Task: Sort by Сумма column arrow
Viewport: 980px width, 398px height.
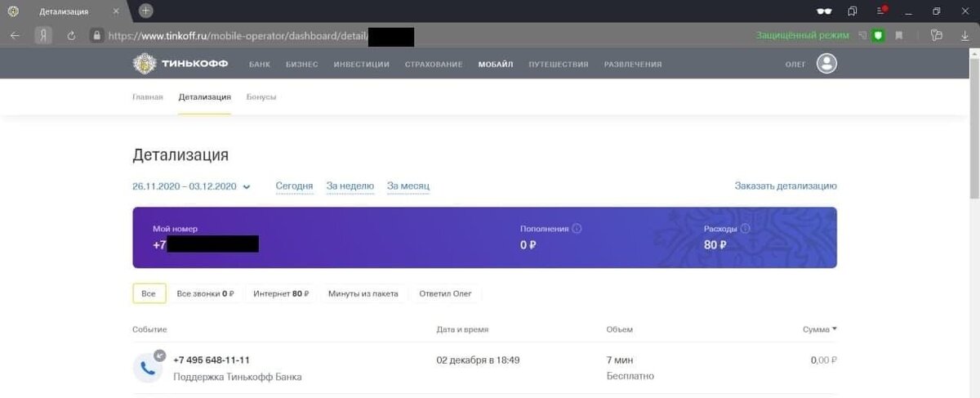Action: tap(834, 329)
